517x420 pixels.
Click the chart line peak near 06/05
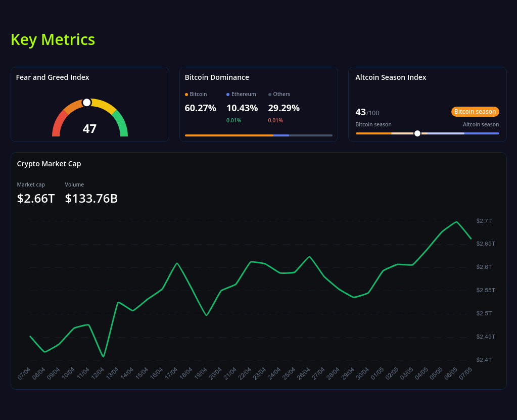457,222
